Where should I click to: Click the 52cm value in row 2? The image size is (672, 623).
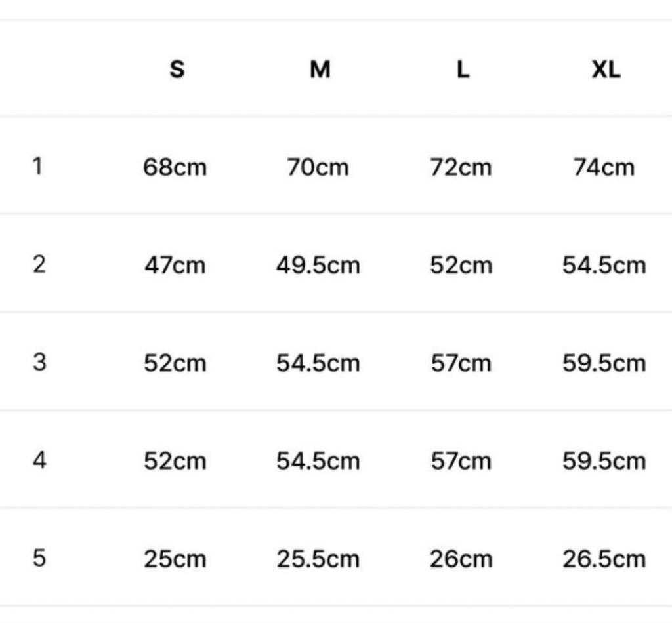click(x=461, y=266)
